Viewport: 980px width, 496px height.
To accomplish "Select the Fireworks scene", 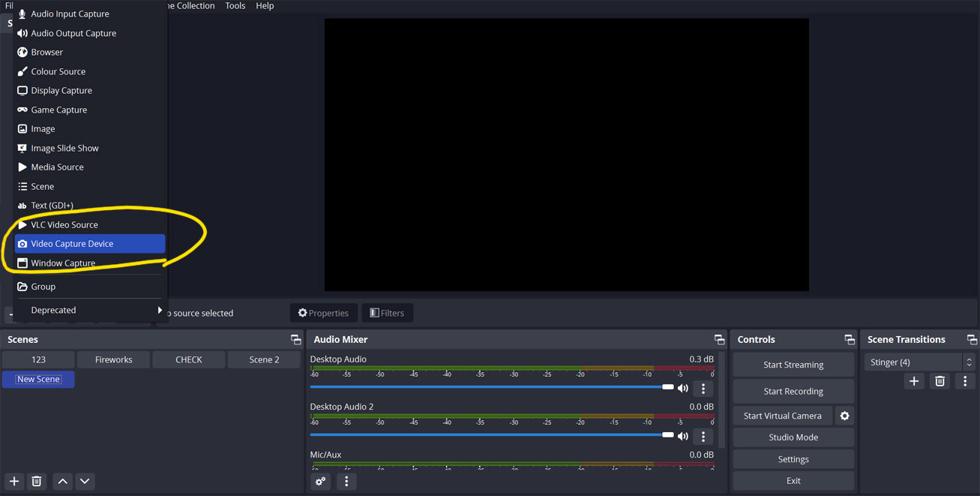I will [x=114, y=359].
